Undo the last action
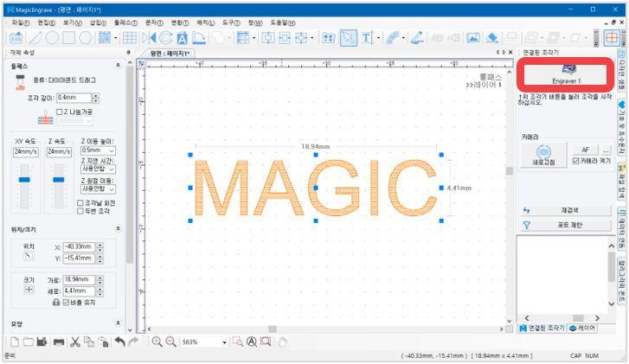629x364 pixels. coord(120,342)
